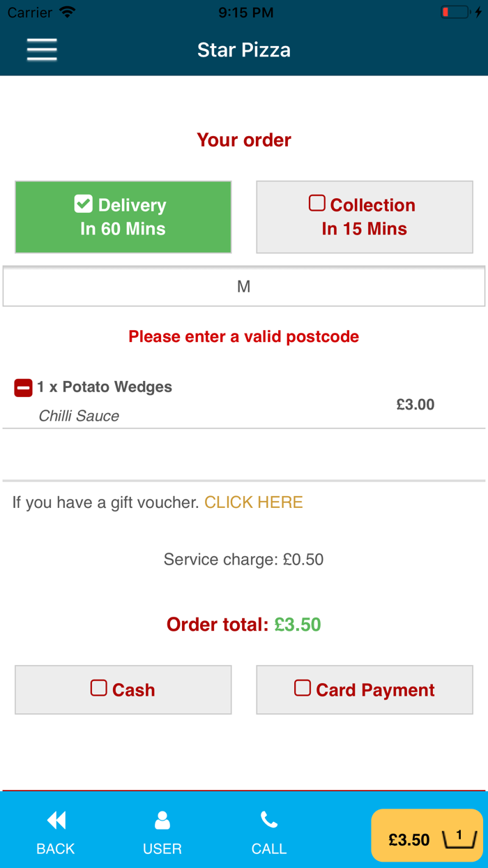Tap the Star Pizza title
The height and width of the screenshot is (868, 488).
click(244, 50)
